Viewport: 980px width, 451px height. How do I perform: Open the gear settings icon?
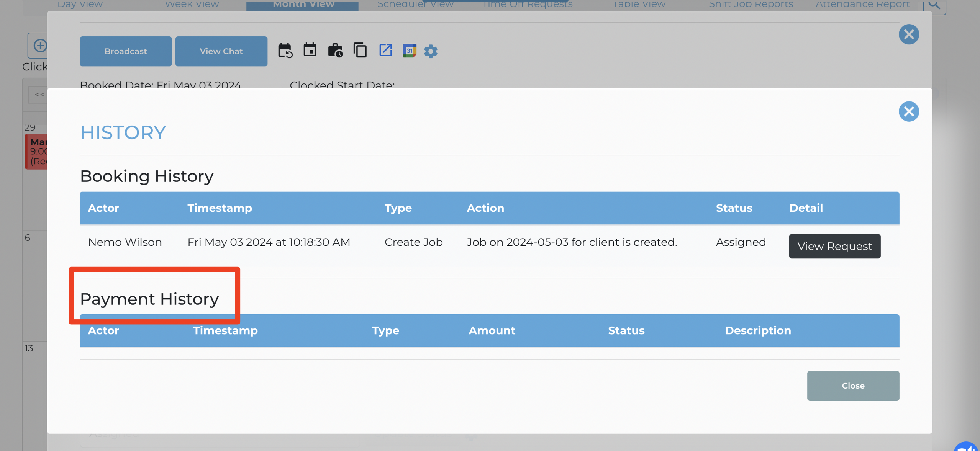431,51
